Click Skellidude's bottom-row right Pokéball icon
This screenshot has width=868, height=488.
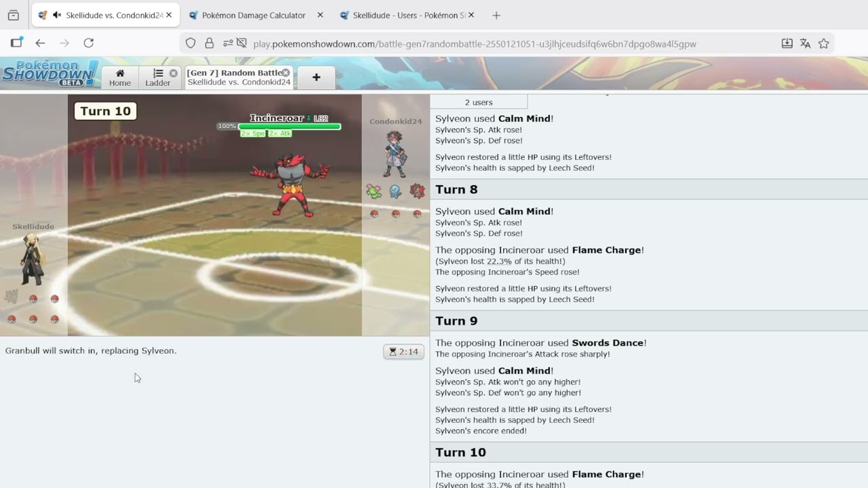(x=54, y=319)
